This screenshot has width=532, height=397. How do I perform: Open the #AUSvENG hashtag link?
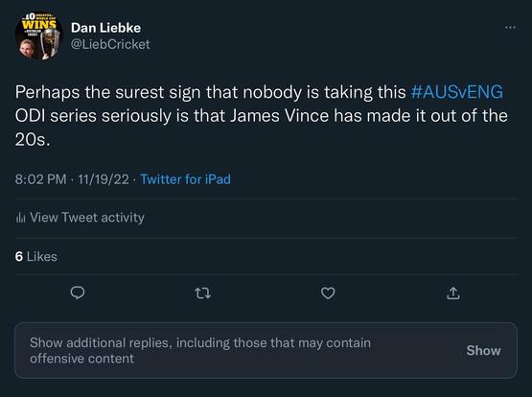pos(456,92)
